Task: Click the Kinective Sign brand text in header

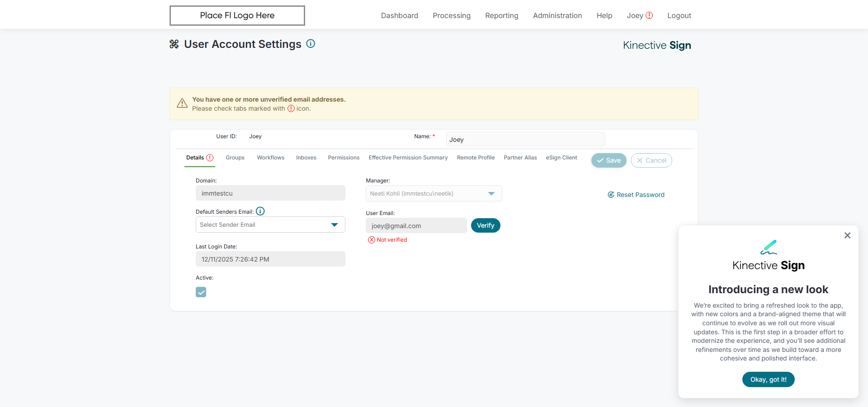Action: tap(657, 45)
